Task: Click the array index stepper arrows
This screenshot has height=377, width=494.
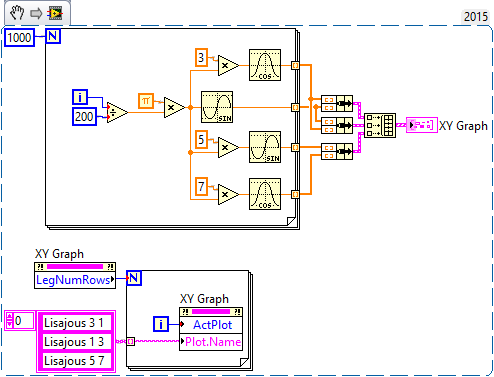Action: 9,321
